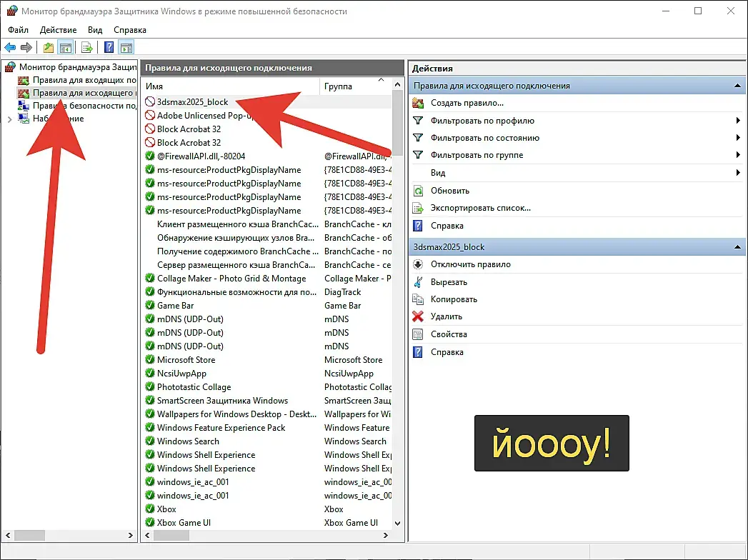748x560 pixels.
Task: Click the blocked icon of Adobe Unlicensed Pop-up rule
Action: click(150, 115)
